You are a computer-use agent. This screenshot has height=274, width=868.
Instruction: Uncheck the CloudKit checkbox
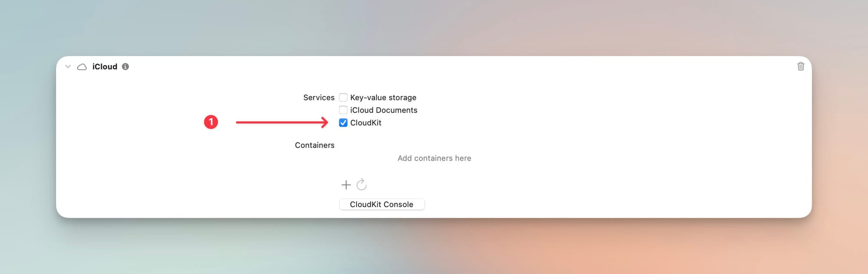tap(343, 122)
